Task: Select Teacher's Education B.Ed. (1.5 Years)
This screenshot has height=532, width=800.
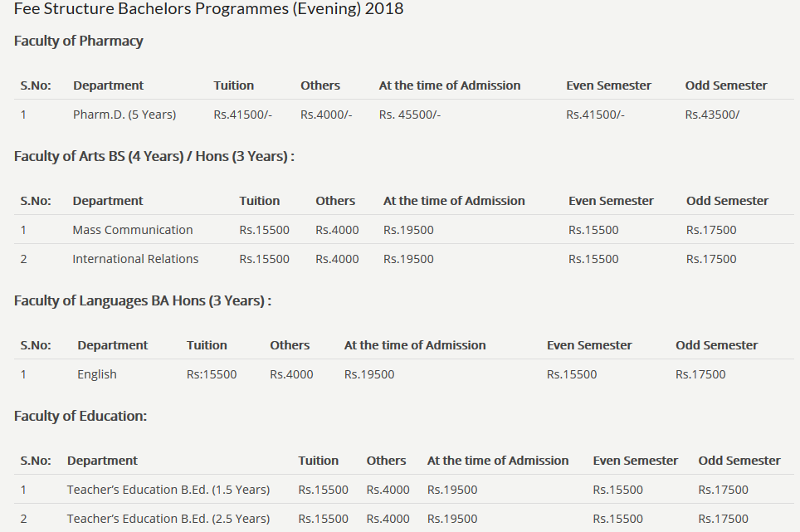Action: click(168, 490)
